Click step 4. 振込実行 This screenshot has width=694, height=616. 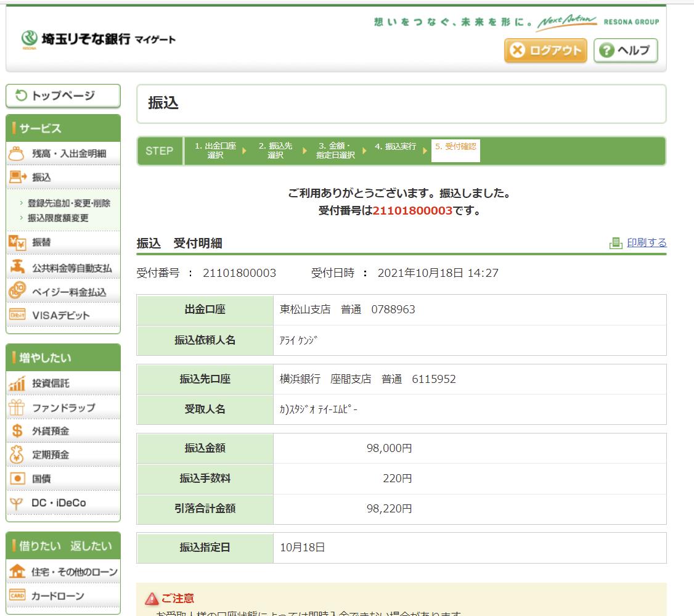pos(395,146)
